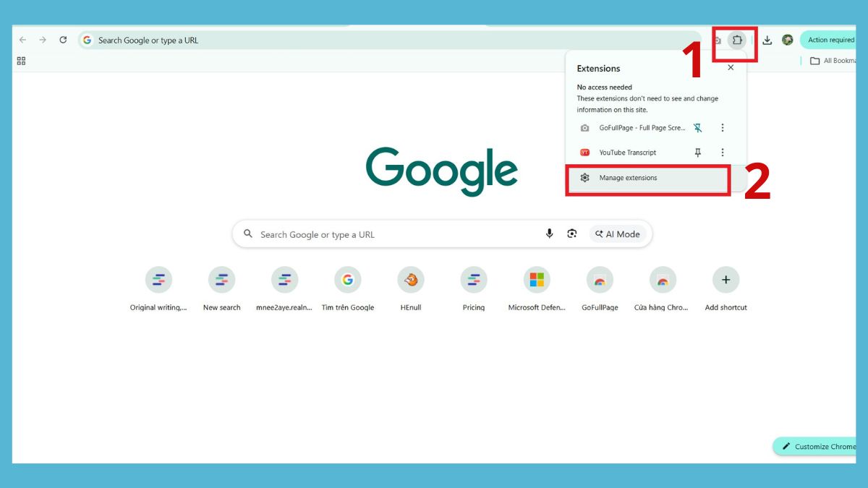Open more options for YouTube Transcript
This screenshot has height=488, width=868.
point(723,153)
